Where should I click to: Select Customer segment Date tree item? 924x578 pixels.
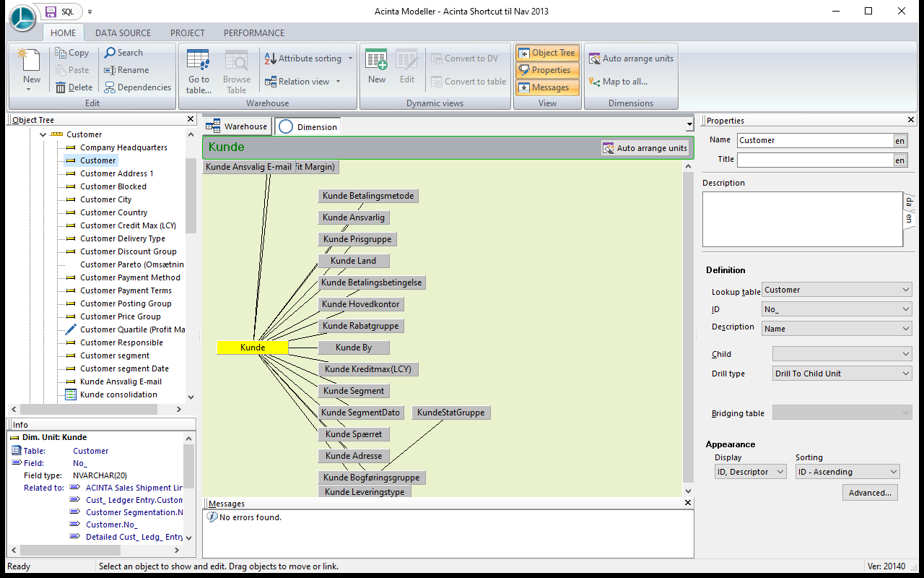(124, 368)
